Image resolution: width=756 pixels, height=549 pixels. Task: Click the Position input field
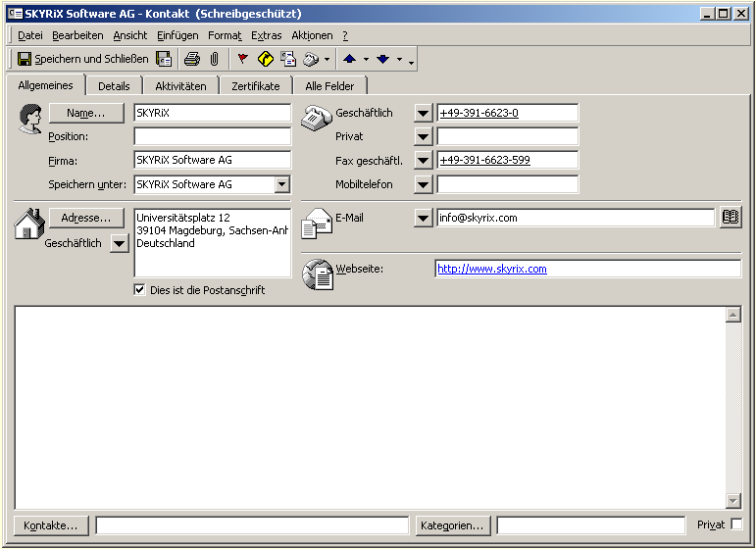point(213,136)
